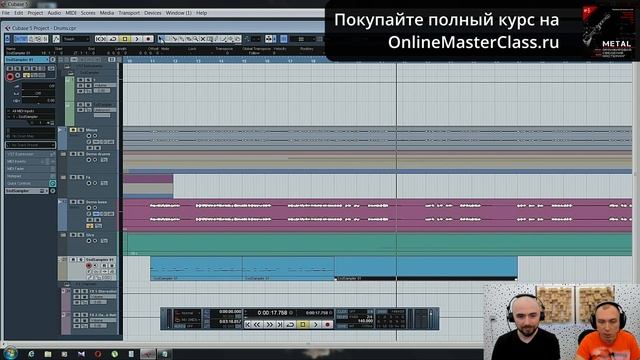The height and width of the screenshot is (360, 640).
Task: Expand the Fx folder track
Action: [63, 178]
